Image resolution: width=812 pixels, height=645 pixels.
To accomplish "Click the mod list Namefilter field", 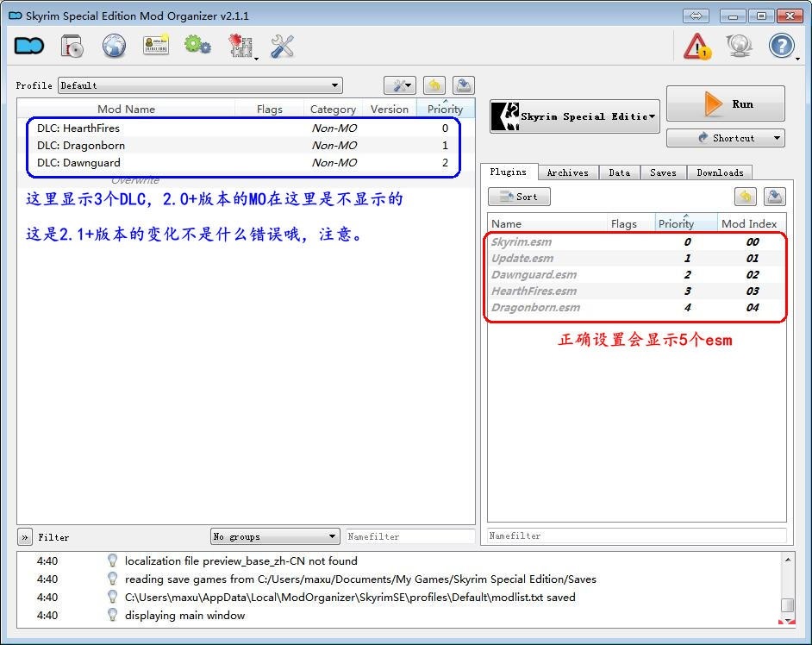I will click(x=410, y=536).
